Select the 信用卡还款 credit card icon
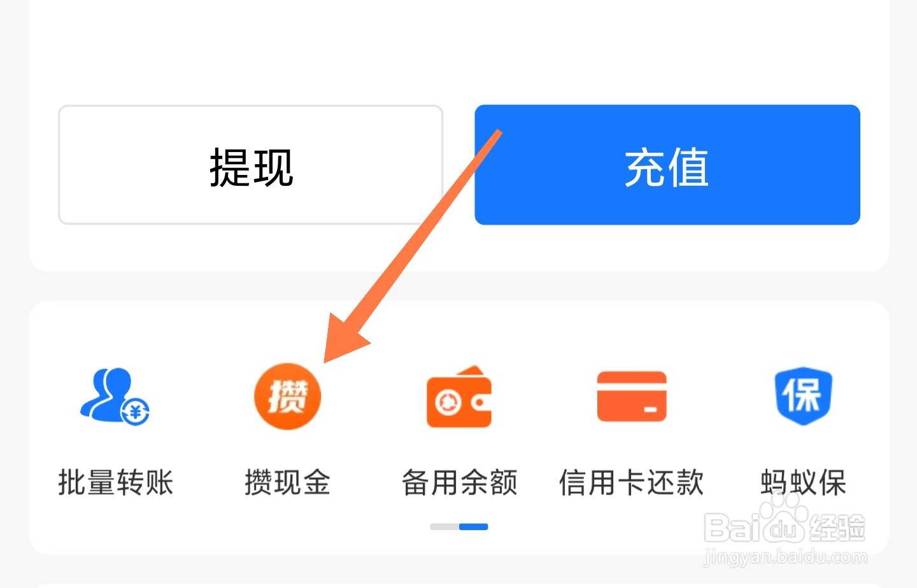Viewport: 917px width, 588px height. (631, 396)
